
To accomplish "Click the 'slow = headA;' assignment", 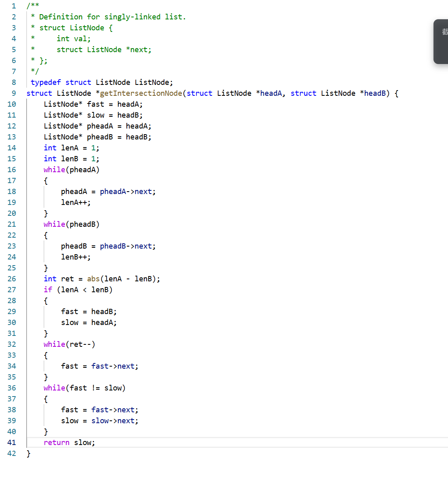I will pos(89,323).
